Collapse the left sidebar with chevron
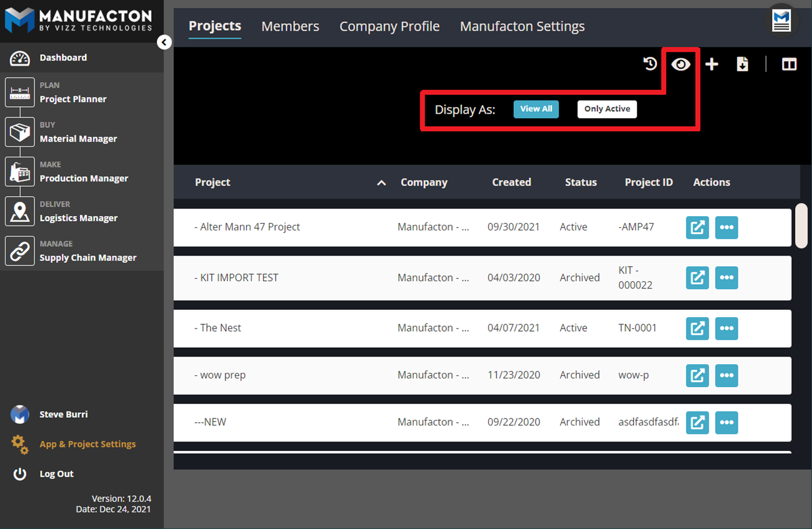The width and height of the screenshot is (812, 529). pos(164,42)
